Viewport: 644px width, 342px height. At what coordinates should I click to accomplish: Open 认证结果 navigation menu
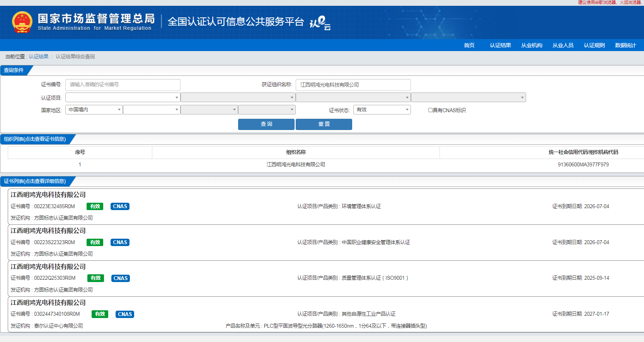500,45
